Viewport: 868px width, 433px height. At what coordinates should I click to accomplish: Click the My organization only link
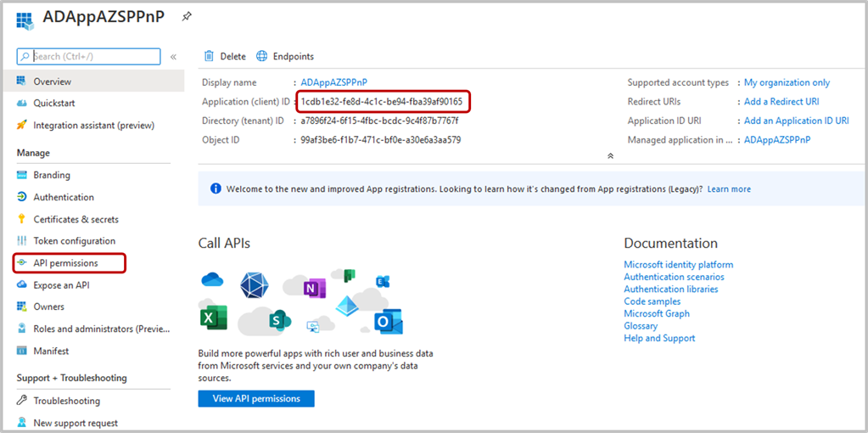tap(787, 82)
